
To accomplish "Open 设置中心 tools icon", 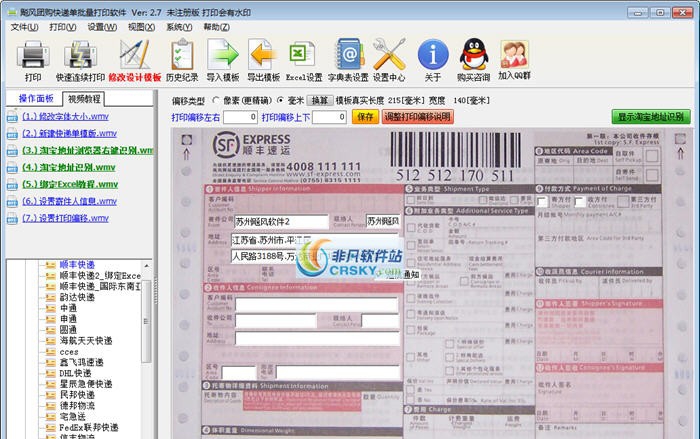I will (389, 54).
